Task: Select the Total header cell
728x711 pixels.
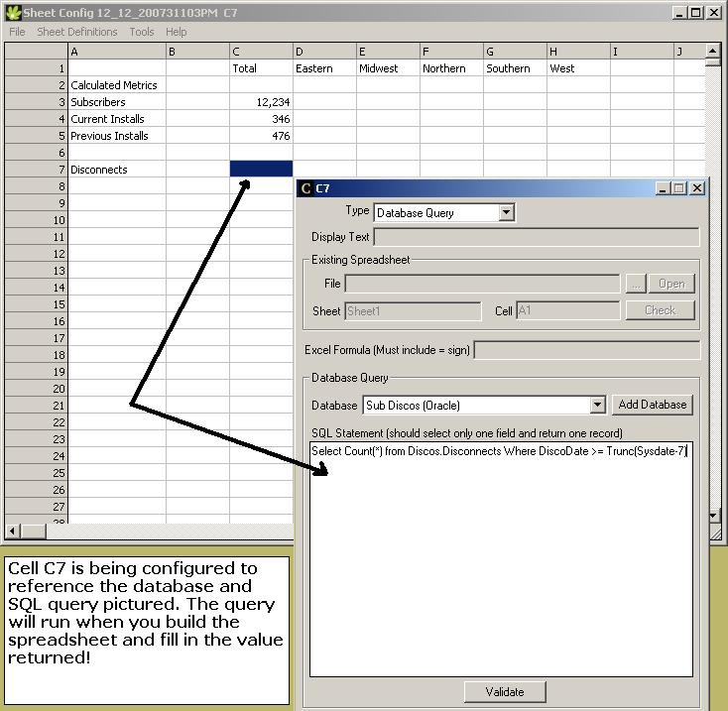Action: point(261,68)
